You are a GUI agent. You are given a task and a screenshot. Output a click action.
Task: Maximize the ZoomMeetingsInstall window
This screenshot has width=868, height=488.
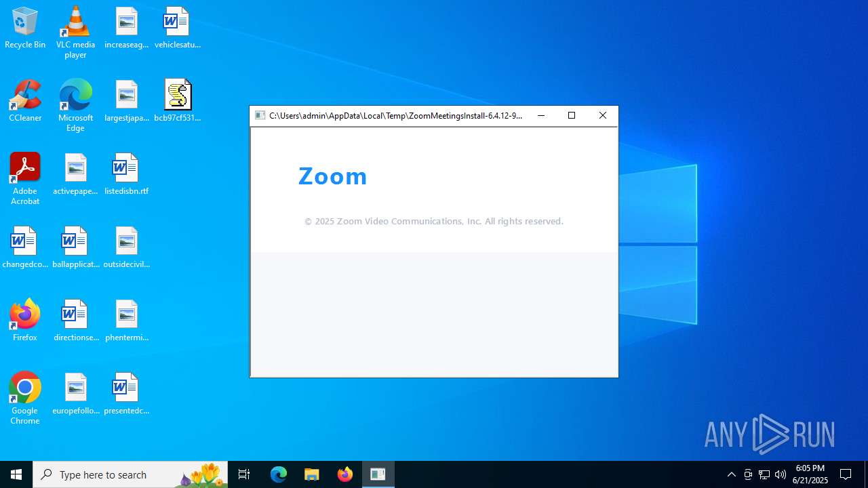click(x=572, y=116)
